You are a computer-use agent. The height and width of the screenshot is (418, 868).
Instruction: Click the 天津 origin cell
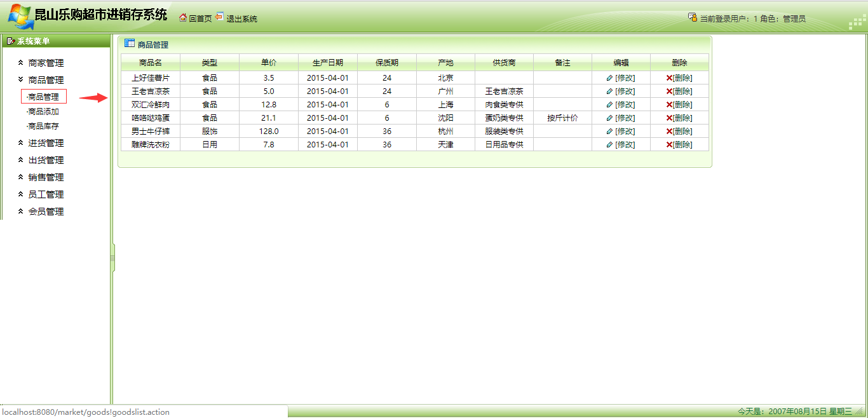tap(445, 144)
